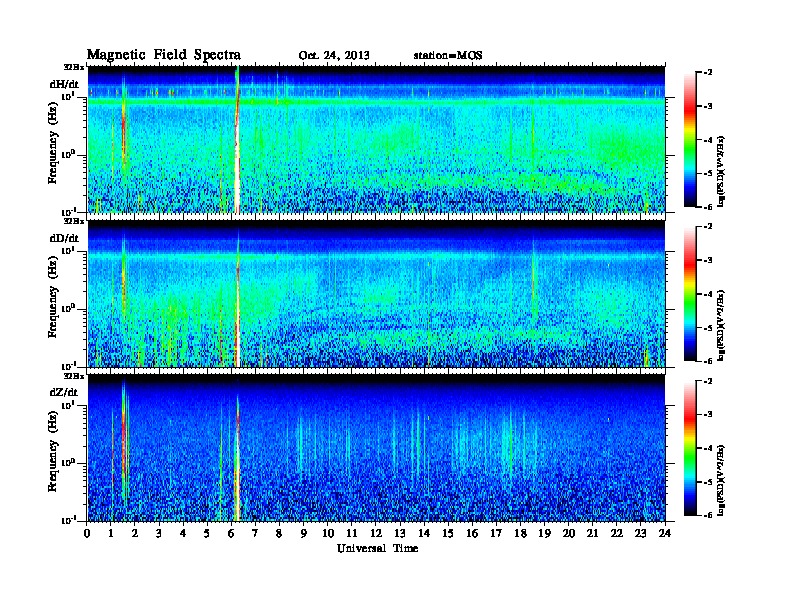Click the "Universal Time" axis title
This screenshot has height=612, width=792.
click(x=377, y=548)
